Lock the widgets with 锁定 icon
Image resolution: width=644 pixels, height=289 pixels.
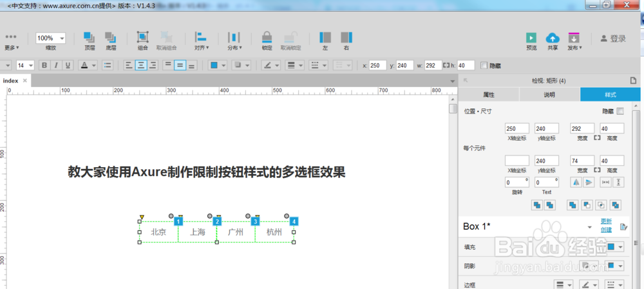[267, 41]
